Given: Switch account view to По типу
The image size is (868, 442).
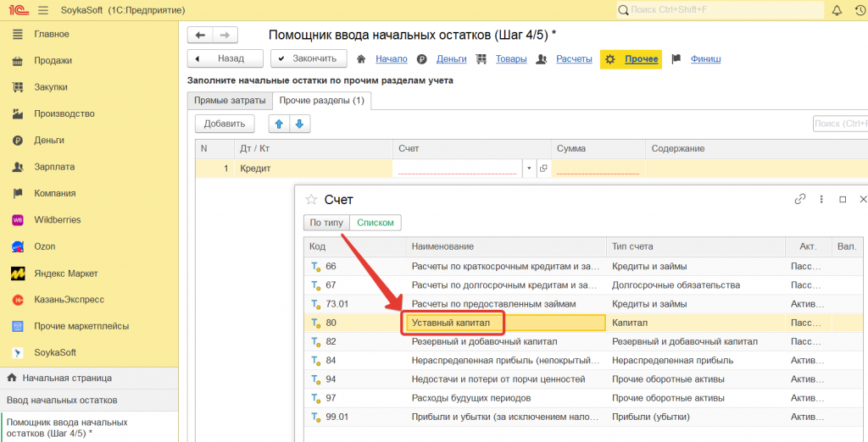Looking at the screenshot, I should pos(326,223).
